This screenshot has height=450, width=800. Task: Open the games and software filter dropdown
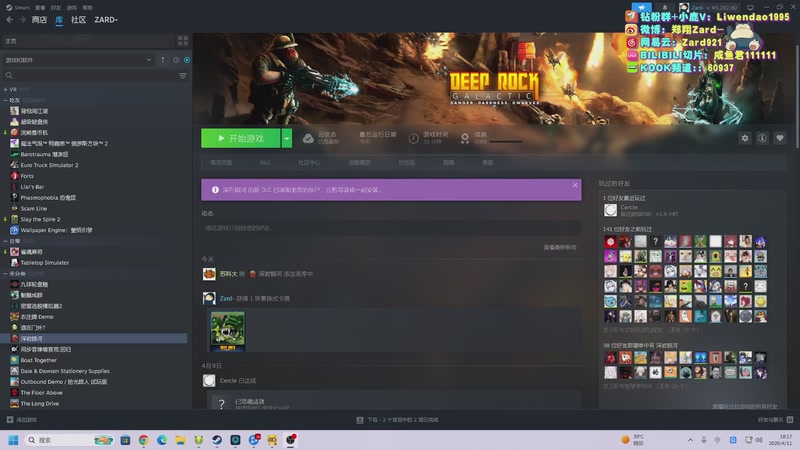click(x=79, y=60)
